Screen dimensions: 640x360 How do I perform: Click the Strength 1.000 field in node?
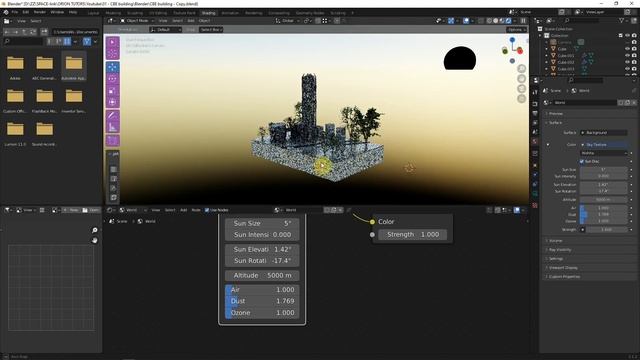pos(412,235)
